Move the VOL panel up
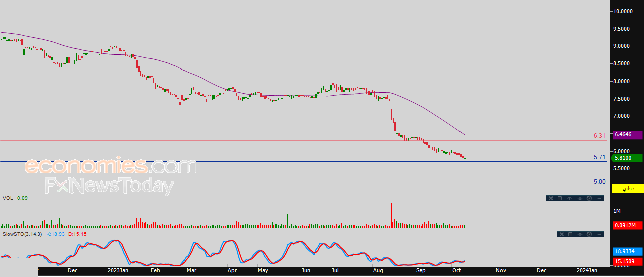Viewport: 644px width, 277px height. (x=570, y=198)
